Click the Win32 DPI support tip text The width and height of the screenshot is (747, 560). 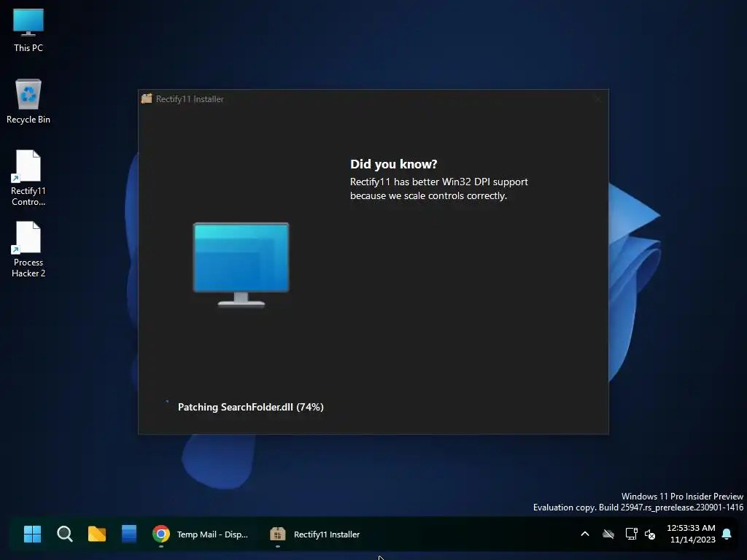pyautogui.click(x=438, y=189)
